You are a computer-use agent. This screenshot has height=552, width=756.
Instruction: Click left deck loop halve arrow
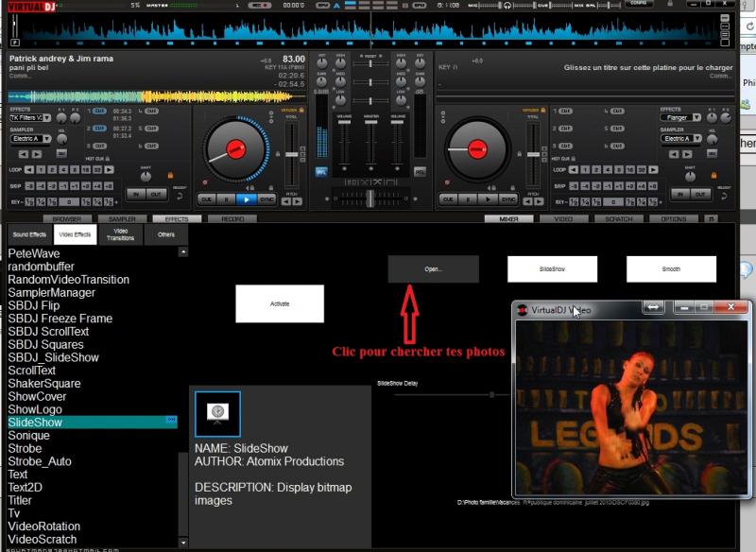point(29,170)
